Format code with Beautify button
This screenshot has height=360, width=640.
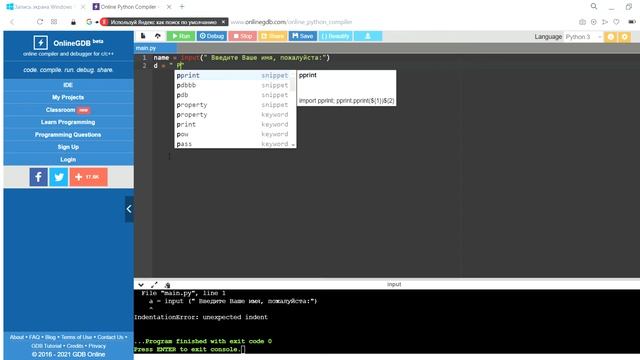tap(336, 36)
